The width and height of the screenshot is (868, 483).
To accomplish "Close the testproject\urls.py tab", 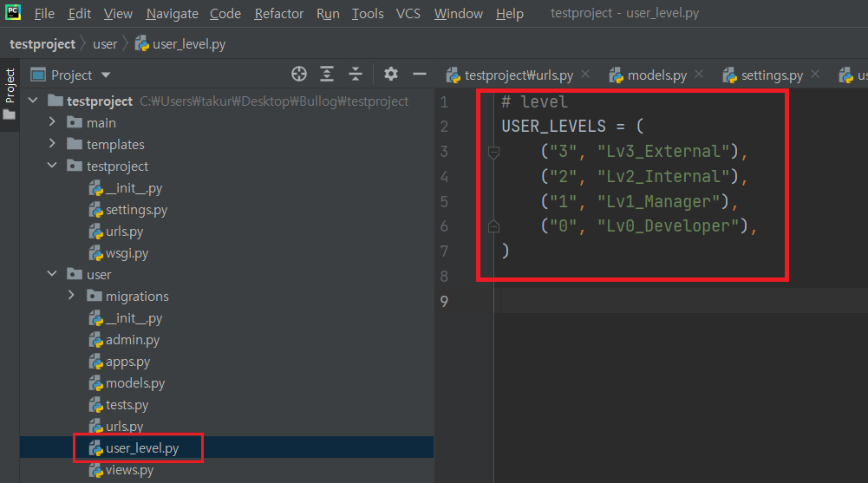I will pos(585,74).
